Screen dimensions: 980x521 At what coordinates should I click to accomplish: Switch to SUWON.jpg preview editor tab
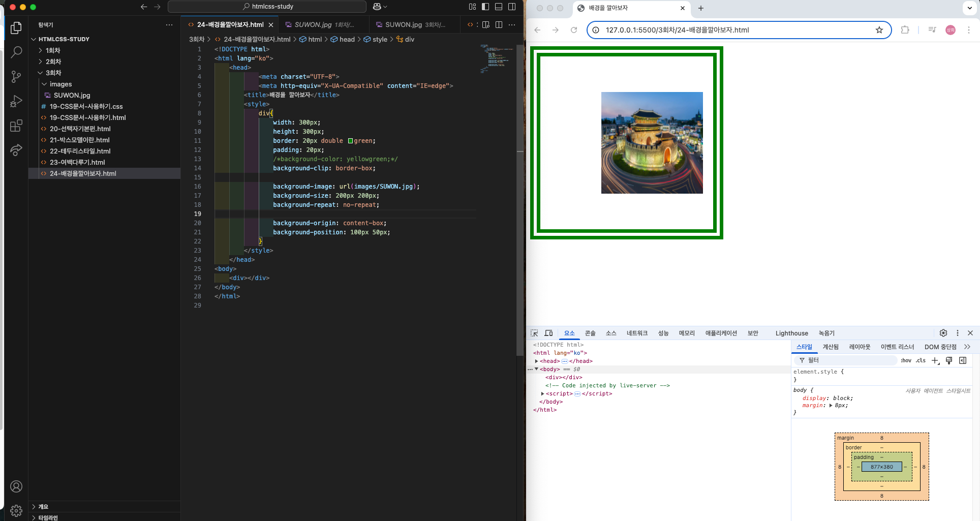pos(324,24)
